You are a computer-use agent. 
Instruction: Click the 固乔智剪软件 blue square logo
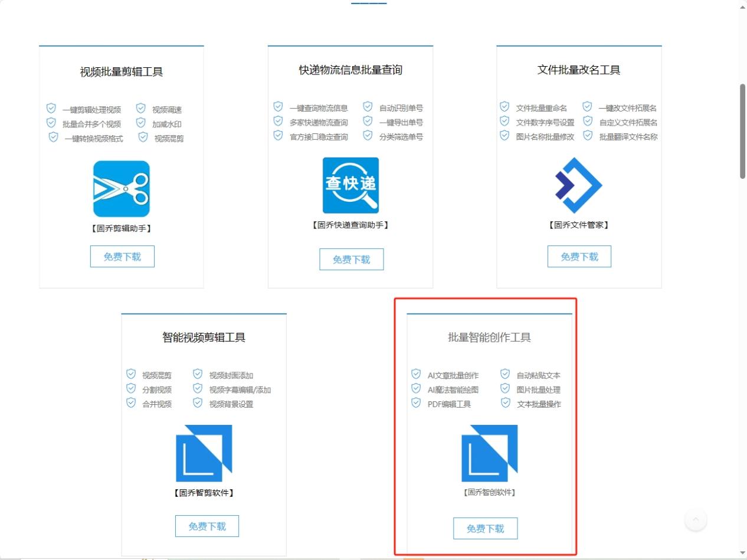[204, 454]
